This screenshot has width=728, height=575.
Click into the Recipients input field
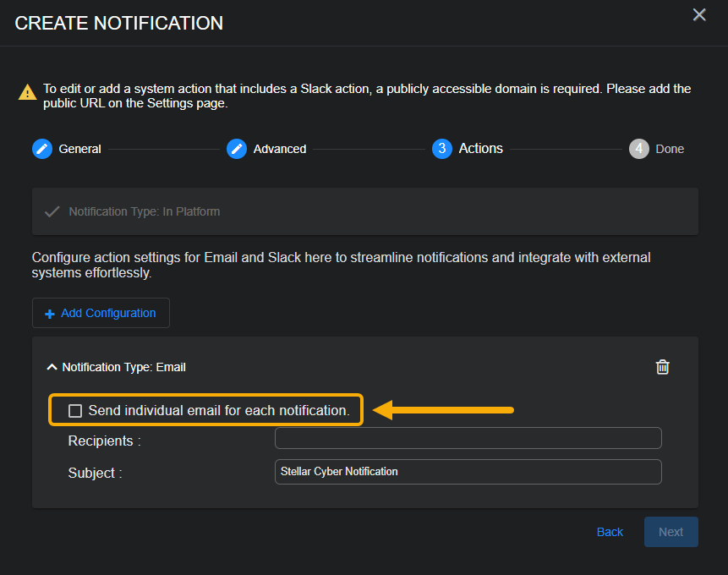point(468,438)
